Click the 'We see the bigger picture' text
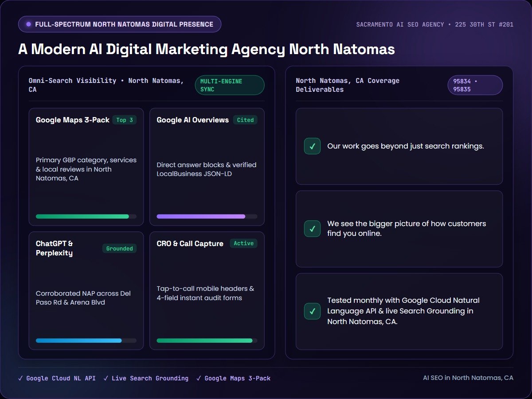The height and width of the screenshot is (399, 532). [407, 228]
